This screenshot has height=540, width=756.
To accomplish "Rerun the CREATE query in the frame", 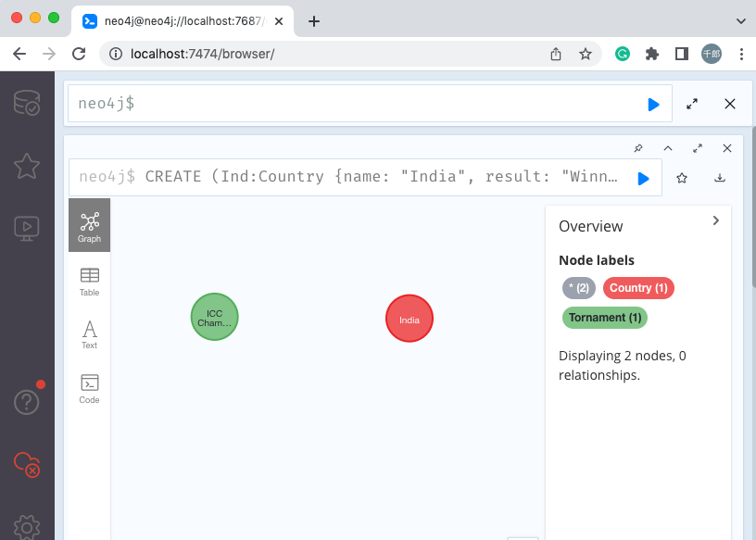I will [x=643, y=179].
